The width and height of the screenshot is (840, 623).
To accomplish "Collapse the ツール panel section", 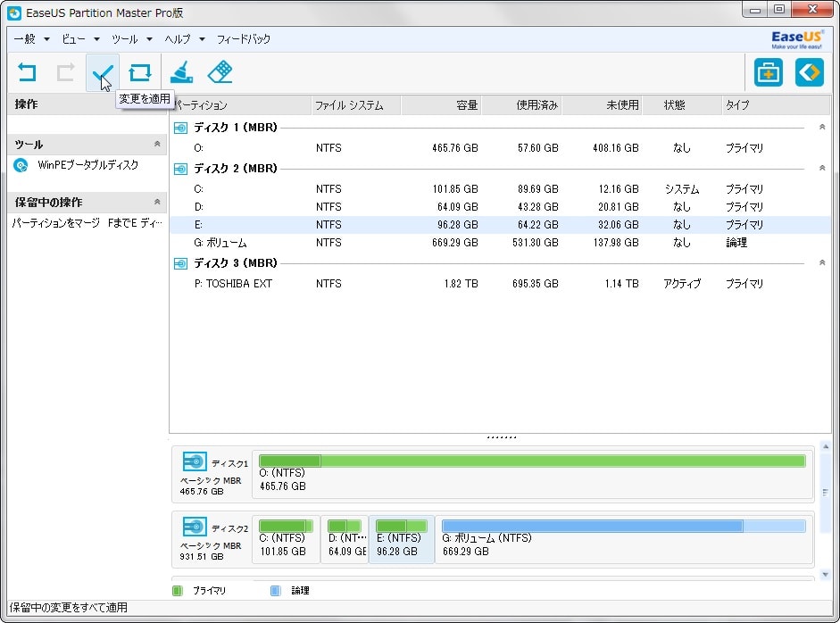I will click(x=157, y=144).
